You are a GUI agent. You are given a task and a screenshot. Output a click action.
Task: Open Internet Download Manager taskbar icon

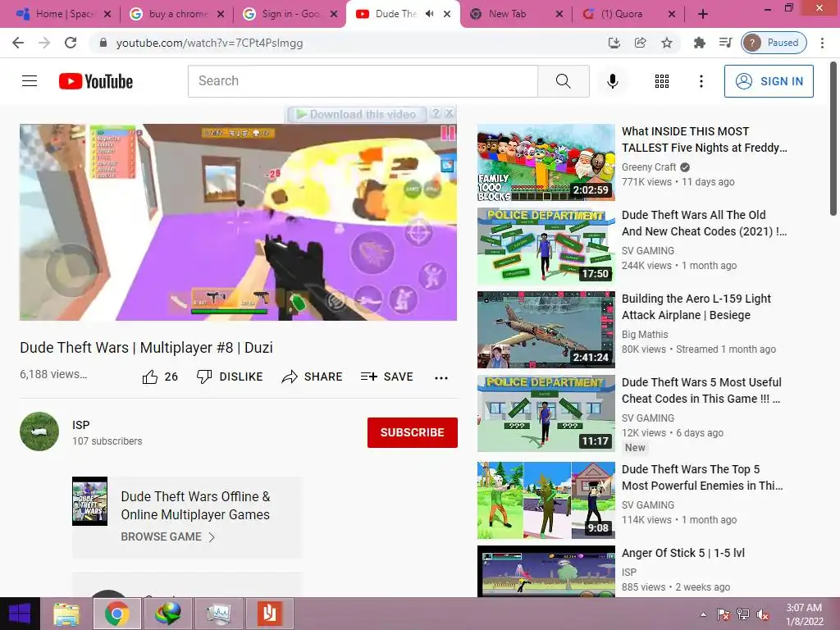[x=167, y=614]
